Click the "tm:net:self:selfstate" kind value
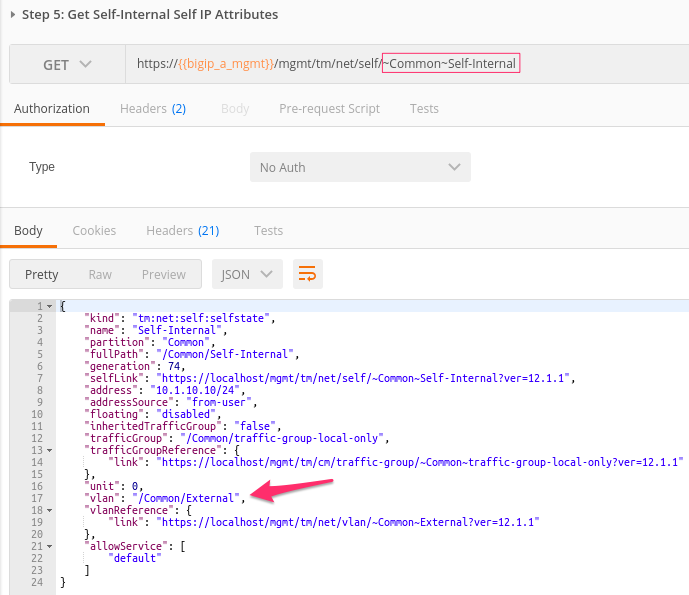The height and width of the screenshot is (595, 689). 201,318
